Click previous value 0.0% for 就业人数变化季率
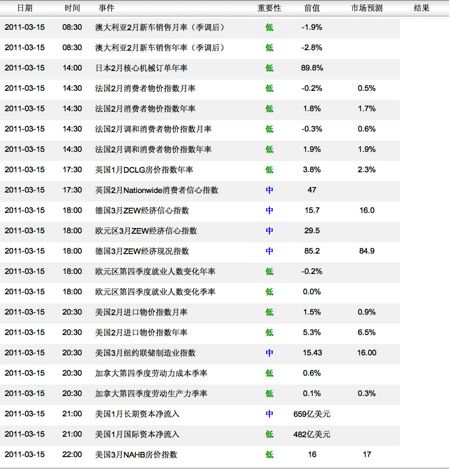Viewport: 450px width, 476px height. coord(312,292)
